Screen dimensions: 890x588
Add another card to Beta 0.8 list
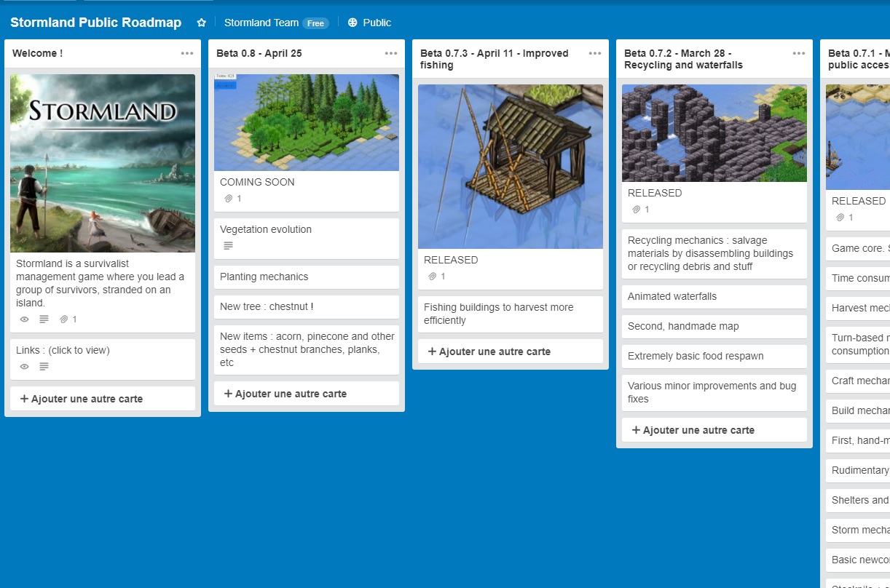click(x=306, y=394)
